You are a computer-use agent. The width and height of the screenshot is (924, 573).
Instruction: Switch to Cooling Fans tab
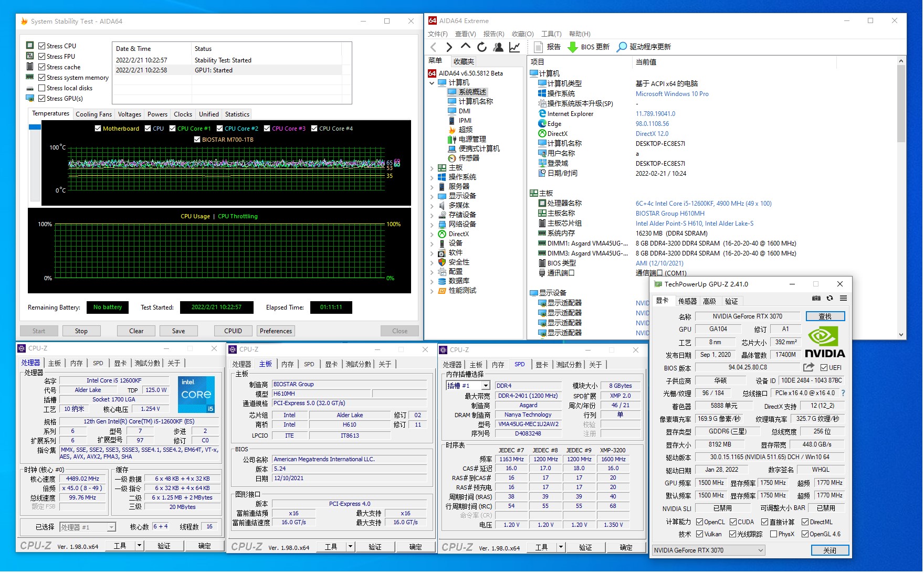[x=93, y=114]
